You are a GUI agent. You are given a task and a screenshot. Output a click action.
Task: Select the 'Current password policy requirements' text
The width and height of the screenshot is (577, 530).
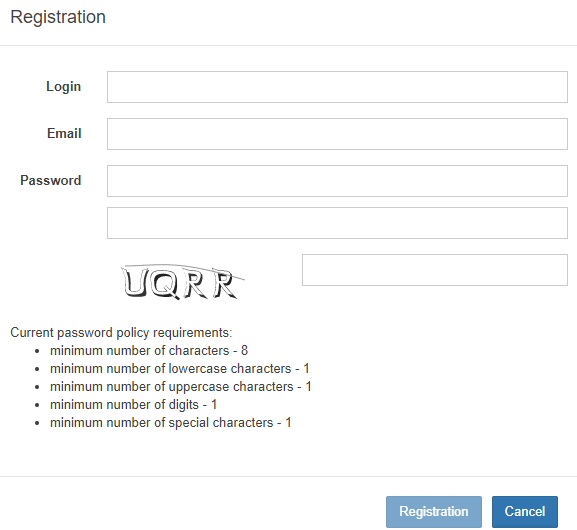pyautogui.click(x=121, y=332)
